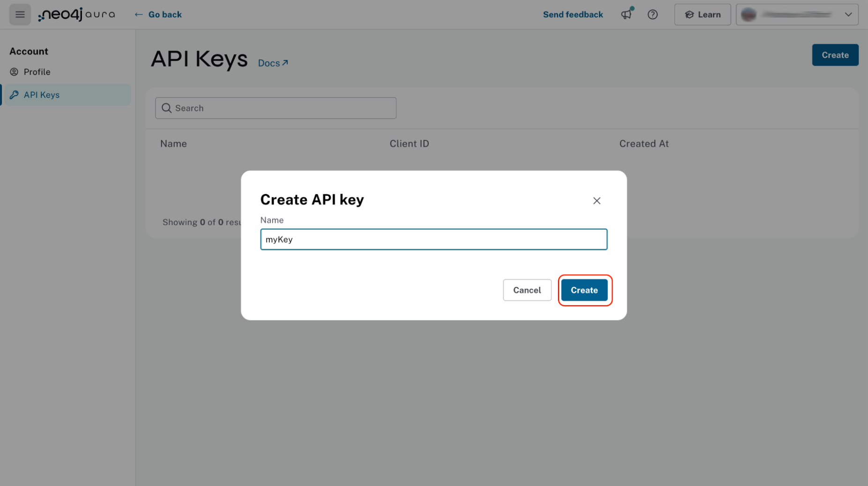Click the Name input containing myKey
The image size is (868, 486).
tap(434, 239)
